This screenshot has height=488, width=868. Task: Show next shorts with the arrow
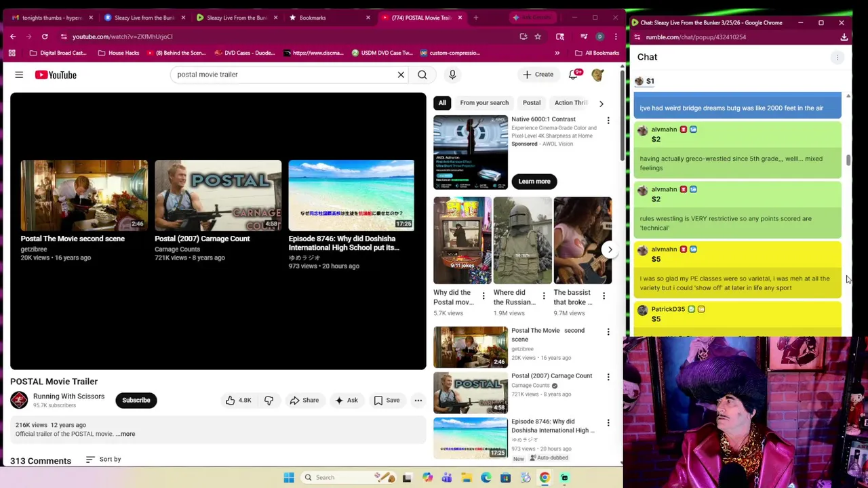(610, 249)
